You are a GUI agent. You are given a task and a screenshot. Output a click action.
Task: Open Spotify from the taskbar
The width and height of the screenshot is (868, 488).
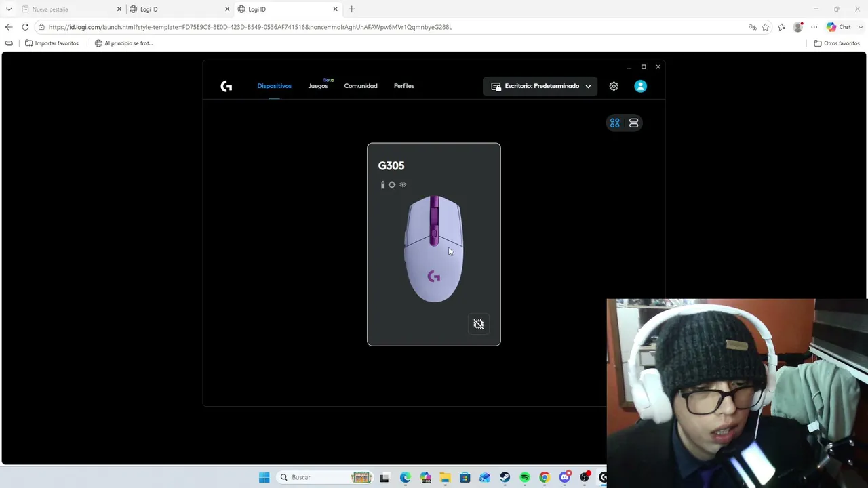pos(525,477)
